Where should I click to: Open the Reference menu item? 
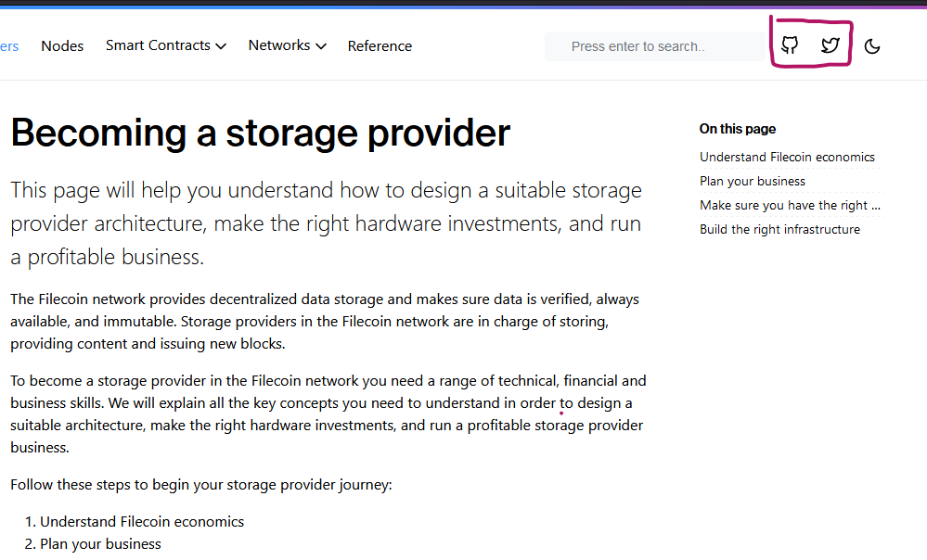click(380, 46)
